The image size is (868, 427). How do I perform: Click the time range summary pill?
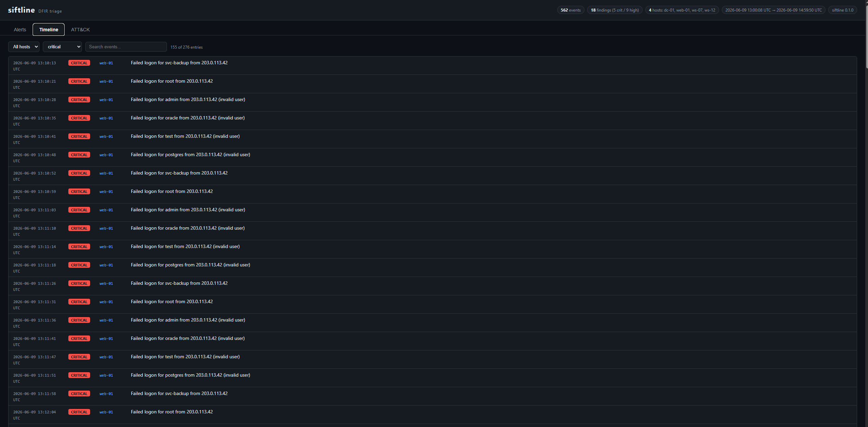click(773, 10)
